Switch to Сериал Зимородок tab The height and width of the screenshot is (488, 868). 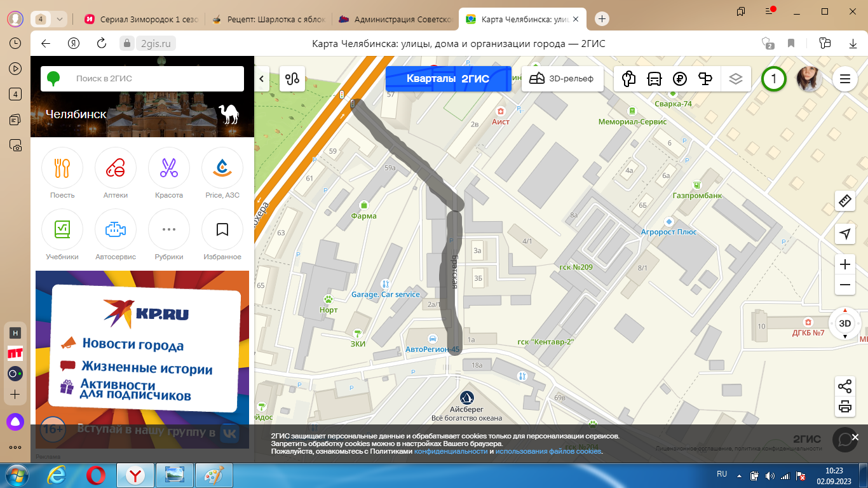[141, 19]
